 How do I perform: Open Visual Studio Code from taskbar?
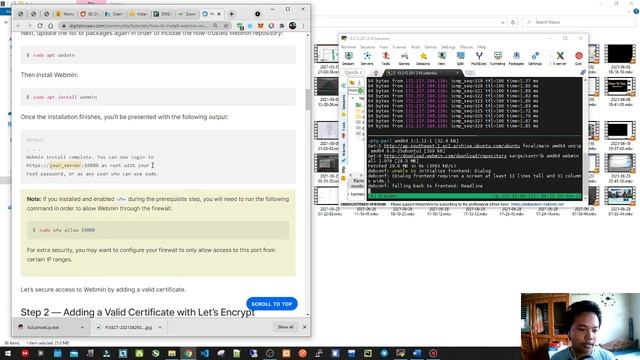coord(204,353)
